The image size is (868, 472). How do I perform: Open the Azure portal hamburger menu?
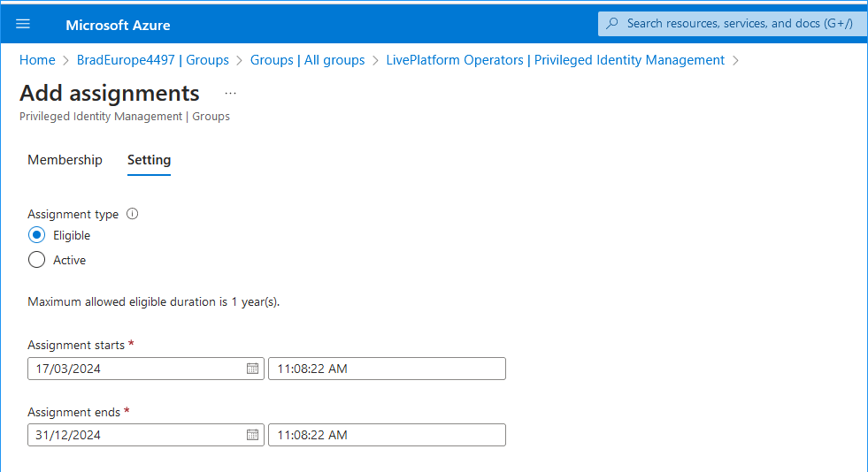pos(23,24)
